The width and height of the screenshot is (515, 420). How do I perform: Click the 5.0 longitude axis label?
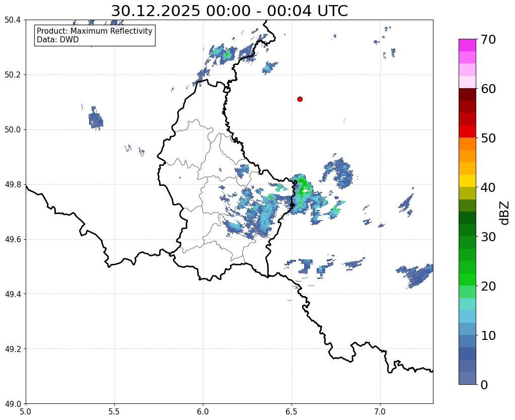coord(26,411)
